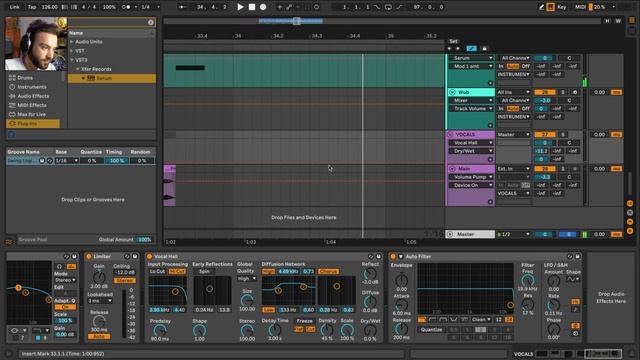
Task: Click the Stop transport button
Action: (252, 7)
